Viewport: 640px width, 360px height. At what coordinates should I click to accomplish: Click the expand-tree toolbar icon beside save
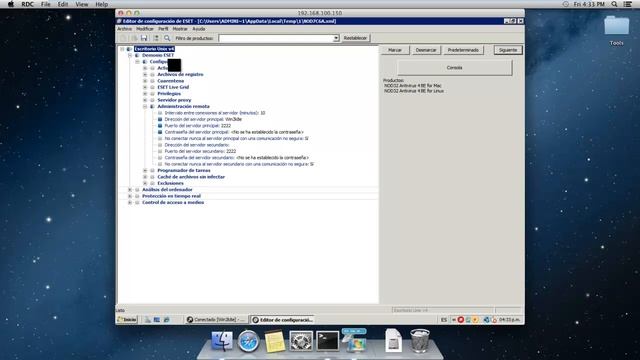coord(156,38)
